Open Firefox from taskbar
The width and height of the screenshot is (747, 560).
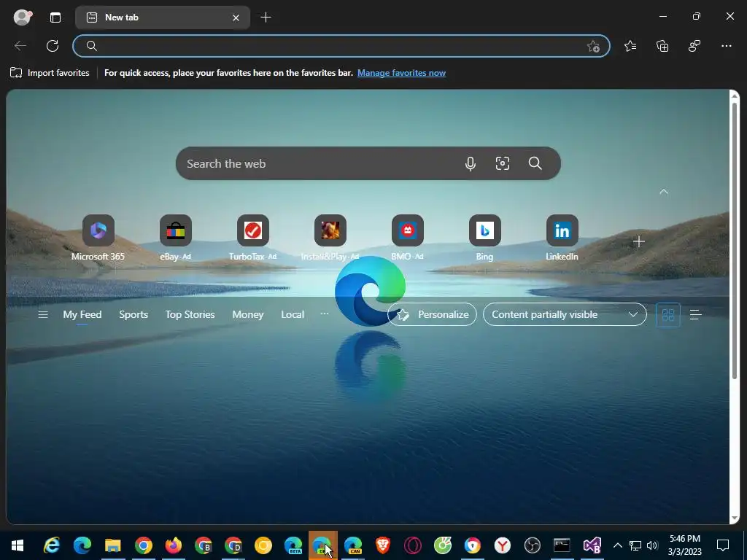coord(174,545)
